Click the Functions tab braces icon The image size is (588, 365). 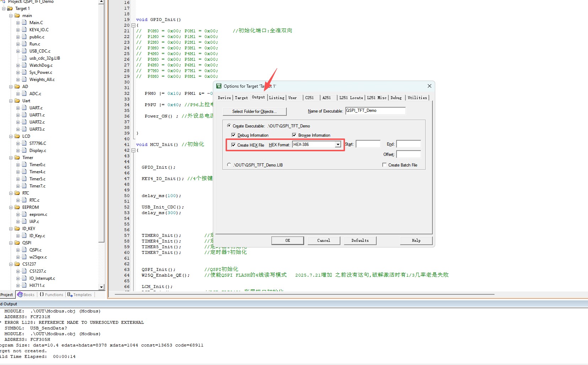point(42,295)
